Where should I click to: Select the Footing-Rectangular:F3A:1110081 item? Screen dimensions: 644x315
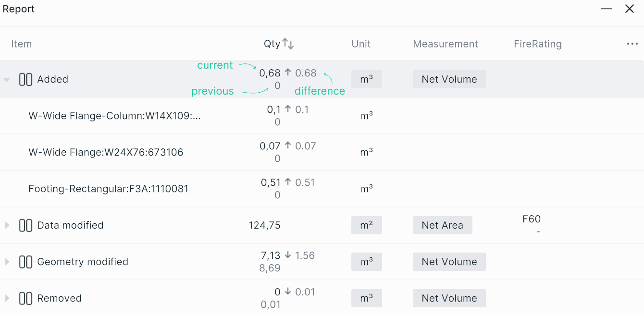[x=108, y=189]
